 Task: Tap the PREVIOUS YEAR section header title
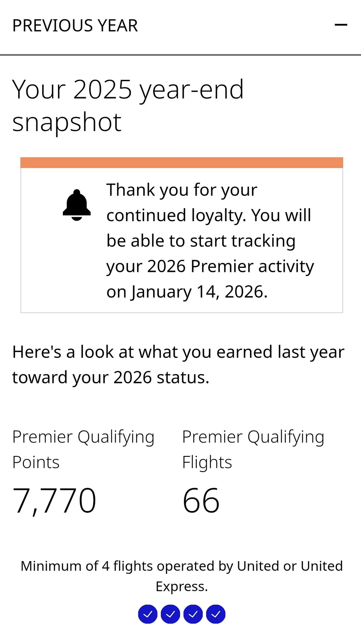coord(75,26)
